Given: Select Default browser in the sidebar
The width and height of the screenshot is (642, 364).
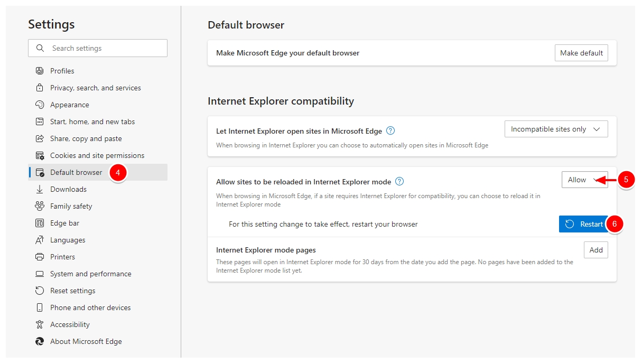Looking at the screenshot, I should point(98,172).
